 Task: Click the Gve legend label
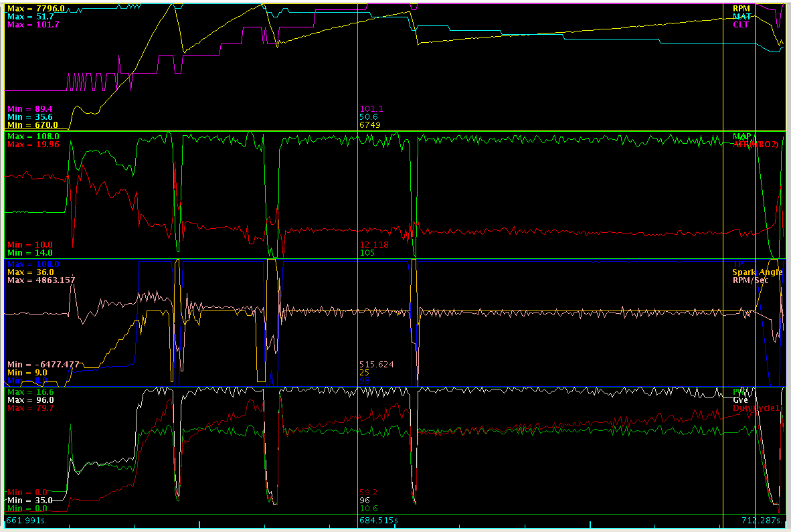741,400
